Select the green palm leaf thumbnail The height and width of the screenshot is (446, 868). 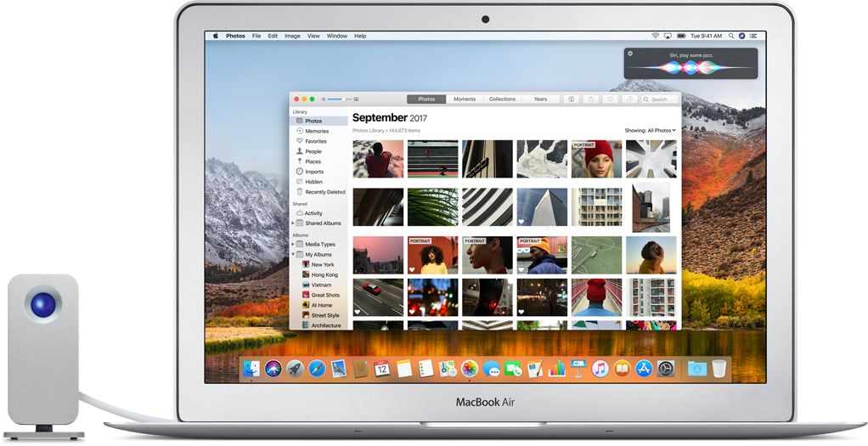pyautogui.click(x=433, y=207)
